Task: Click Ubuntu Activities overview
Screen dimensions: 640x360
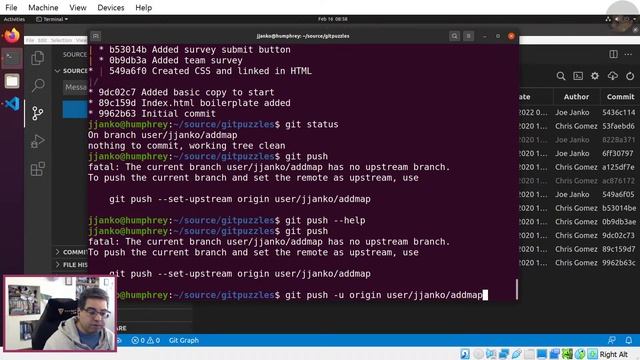Action: (x=14, y=19)
